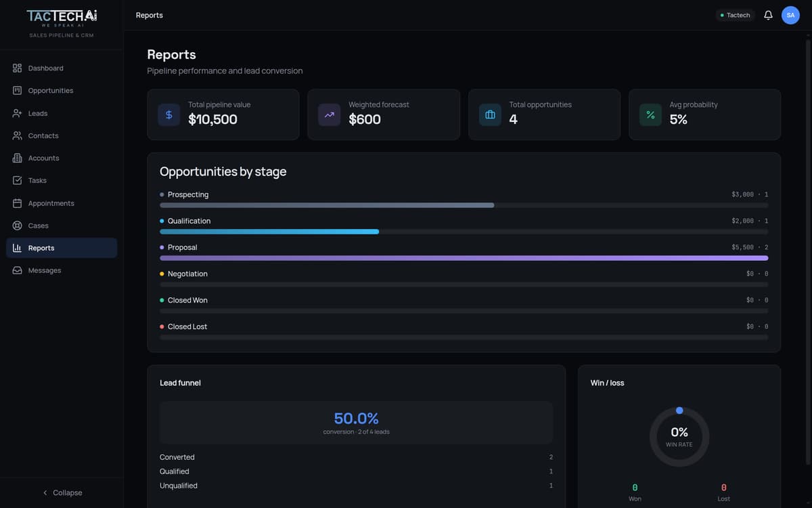Click the Qualification stage label
Viewport: 812px width, 508px height.
[189, 221]
